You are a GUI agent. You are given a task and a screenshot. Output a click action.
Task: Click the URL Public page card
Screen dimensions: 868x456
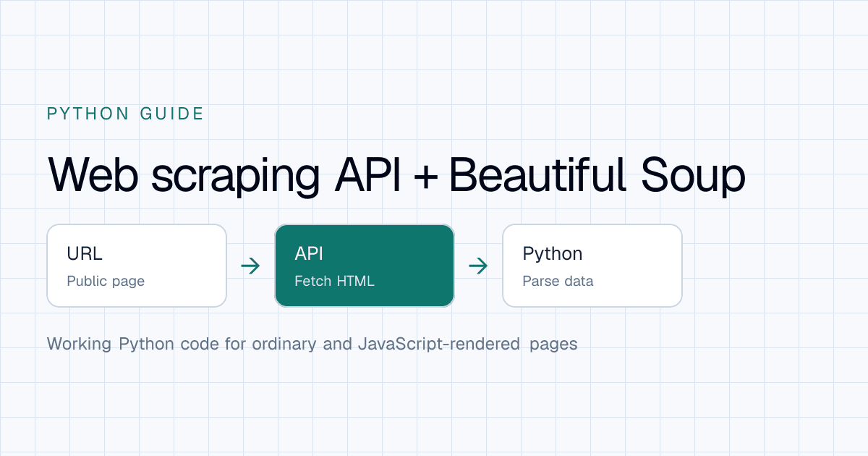coord(137,266)
